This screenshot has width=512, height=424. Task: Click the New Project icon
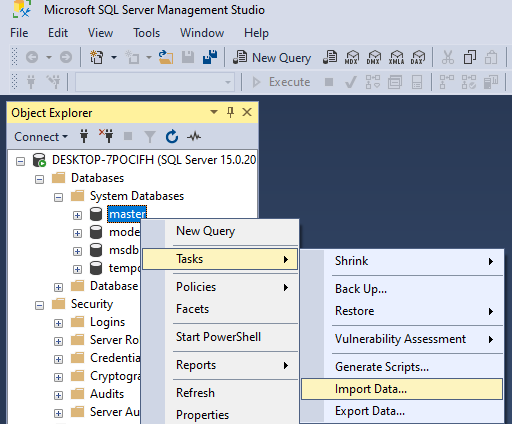click(x=97, y=57)
